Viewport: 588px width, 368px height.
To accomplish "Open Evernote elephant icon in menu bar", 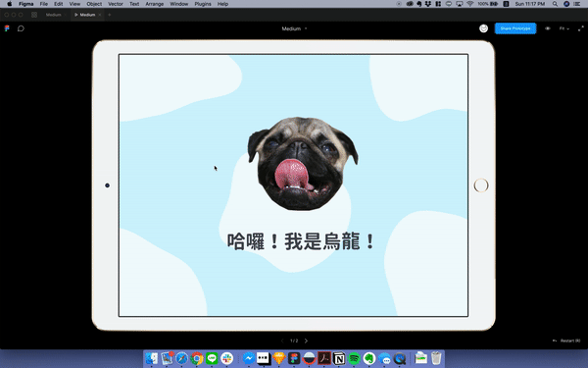I will pyautogui.click(x=419, y=4).
